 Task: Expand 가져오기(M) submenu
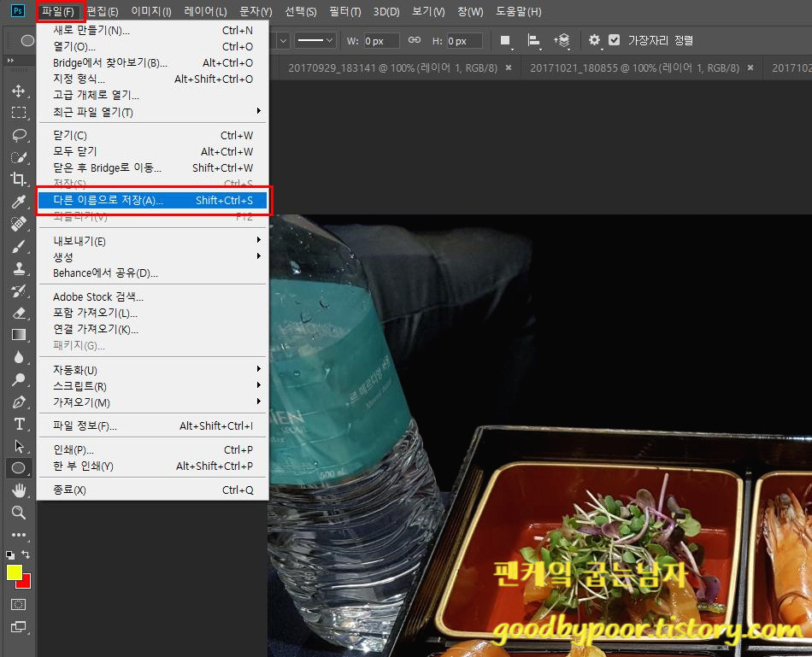[258, 402]
